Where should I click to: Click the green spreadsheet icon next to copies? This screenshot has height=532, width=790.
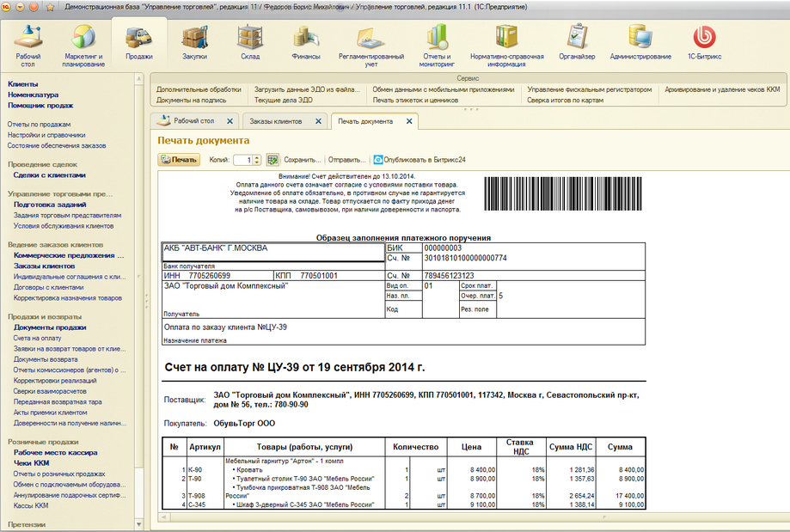tap(273, 160)
